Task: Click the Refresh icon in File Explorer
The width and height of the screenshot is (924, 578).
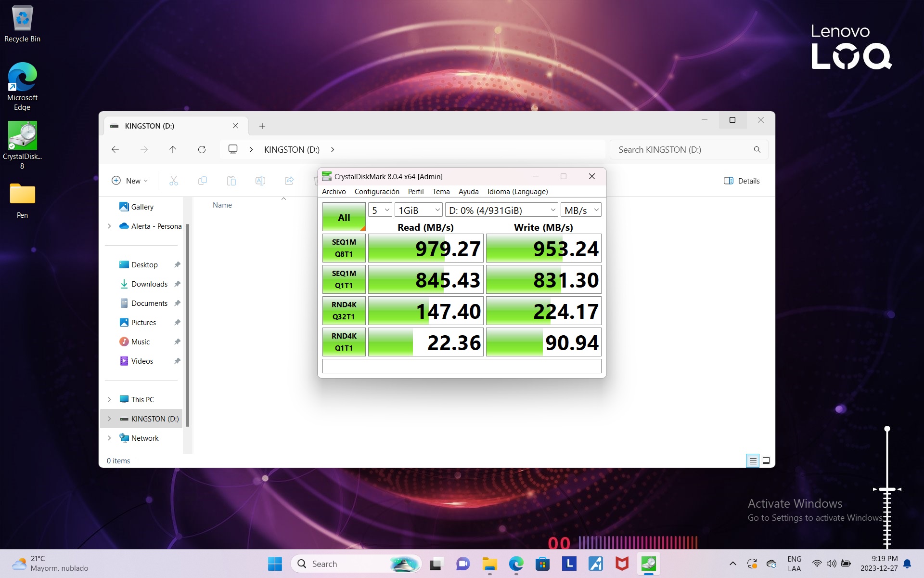Action: 202,150
